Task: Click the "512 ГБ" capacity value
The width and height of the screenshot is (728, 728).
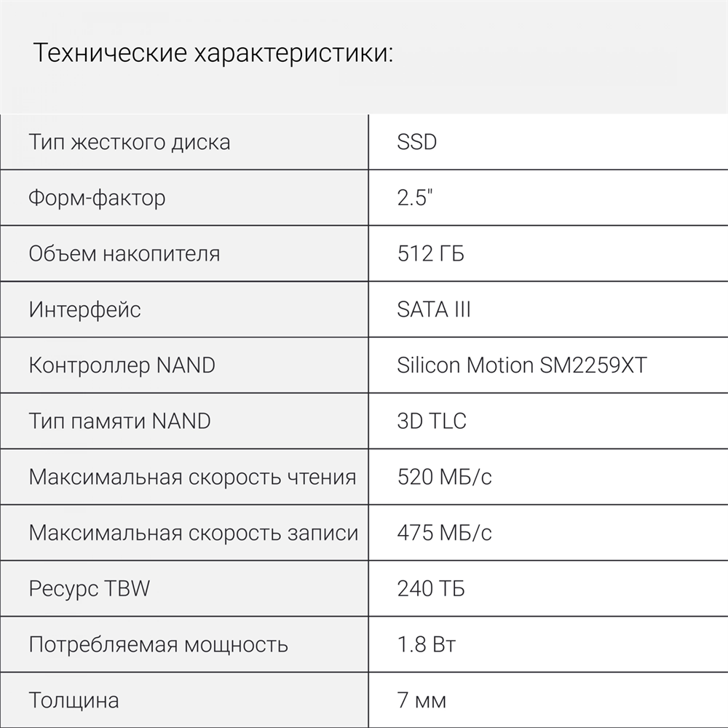Action: pyautogui.click(x=431, y=253)
